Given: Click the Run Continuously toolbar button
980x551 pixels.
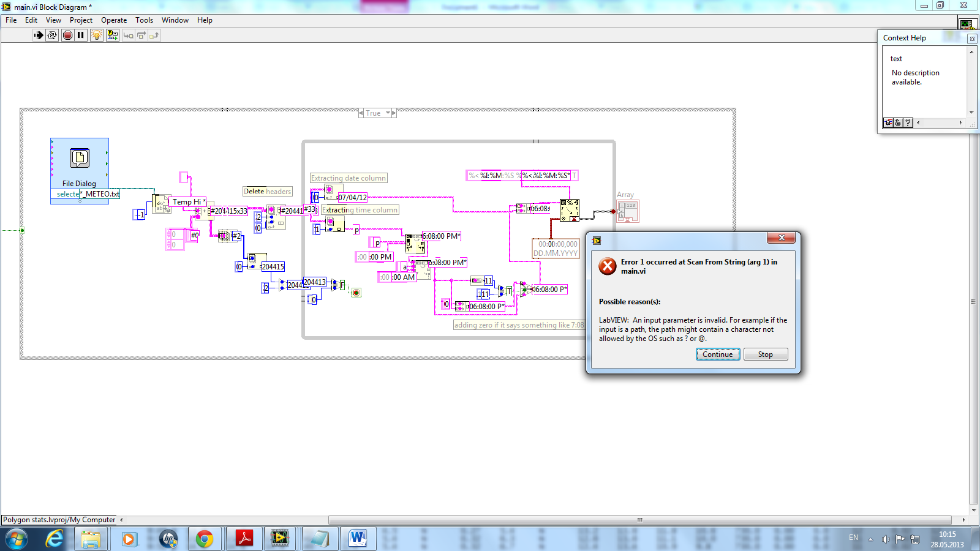Looking at the screenshot, I should click(x=52, y=36).
